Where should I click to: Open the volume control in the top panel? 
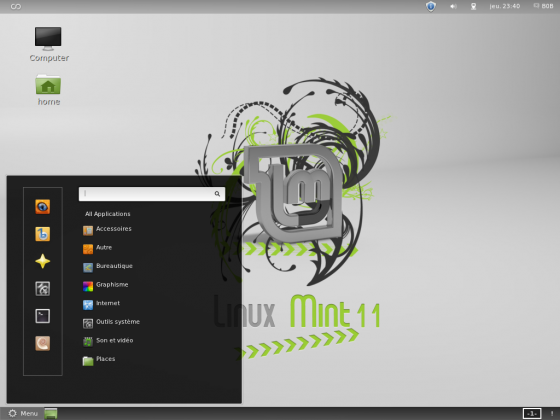(x=453, y=6)
